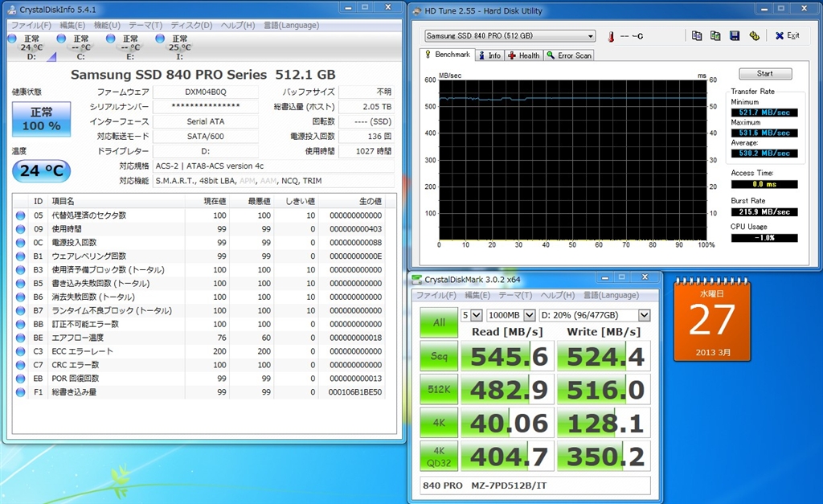Run the Seq test in CrystalDiskMark
The image size is (823, 504).
[x=439, y=356]
